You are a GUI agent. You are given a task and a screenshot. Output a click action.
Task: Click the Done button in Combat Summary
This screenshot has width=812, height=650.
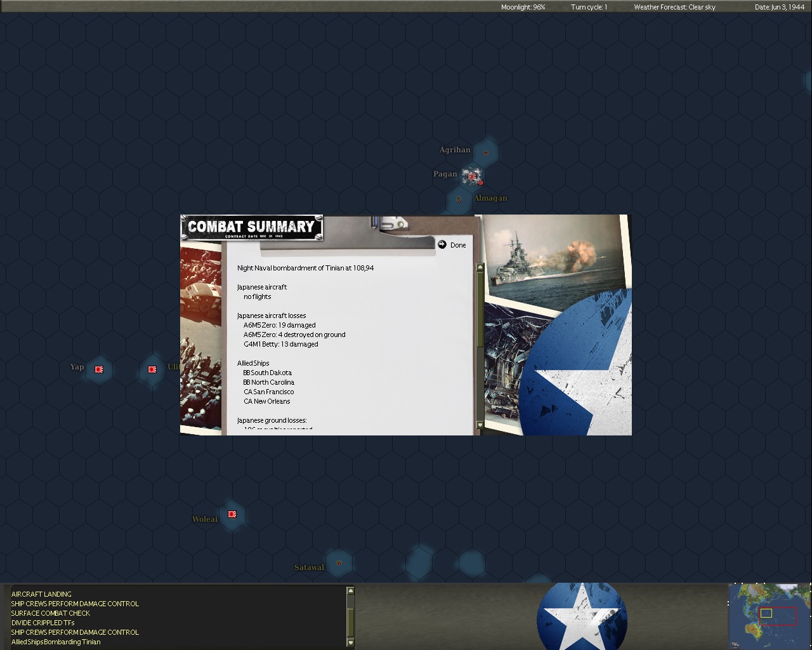point(458,245)
